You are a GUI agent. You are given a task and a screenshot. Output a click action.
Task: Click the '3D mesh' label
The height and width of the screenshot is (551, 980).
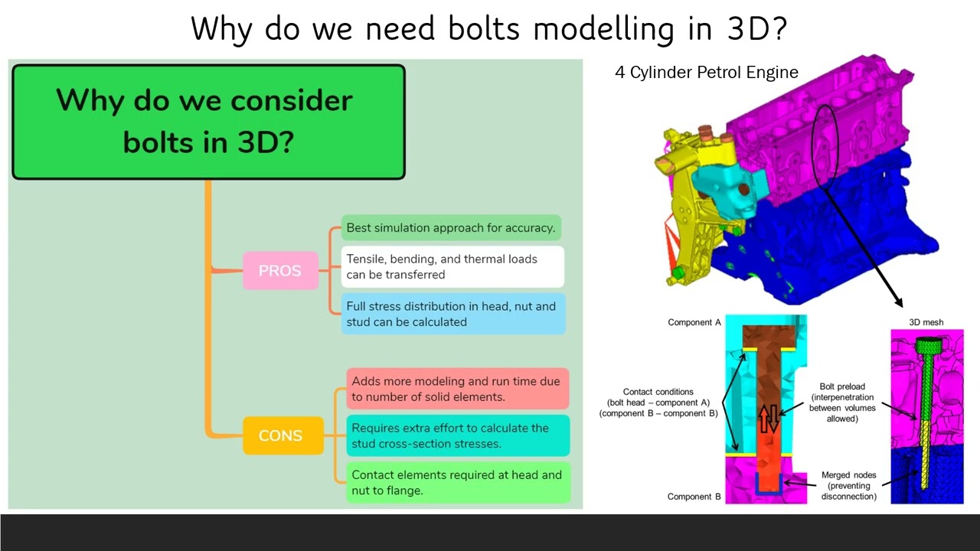click(x=926, y=322)
